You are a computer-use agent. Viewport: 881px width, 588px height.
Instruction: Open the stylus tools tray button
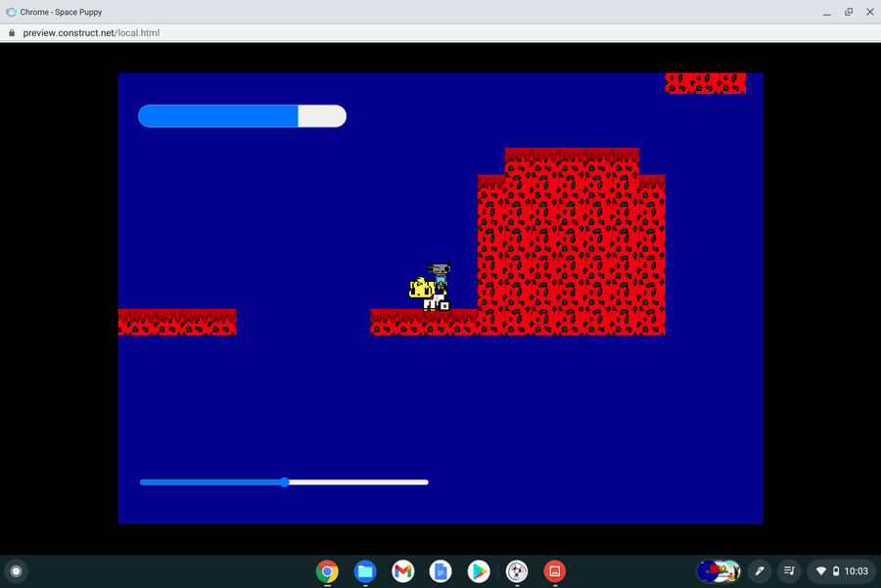click(x=759, y=571)
